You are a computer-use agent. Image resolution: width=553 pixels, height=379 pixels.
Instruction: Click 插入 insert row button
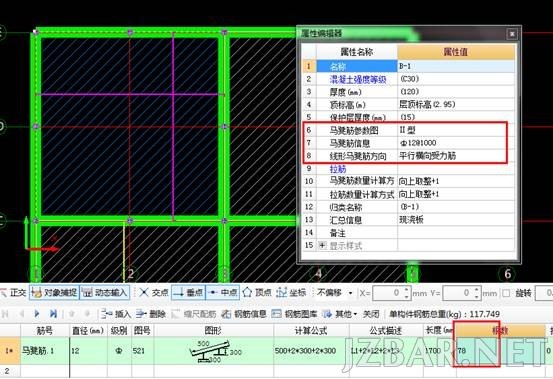coord(116,313)
